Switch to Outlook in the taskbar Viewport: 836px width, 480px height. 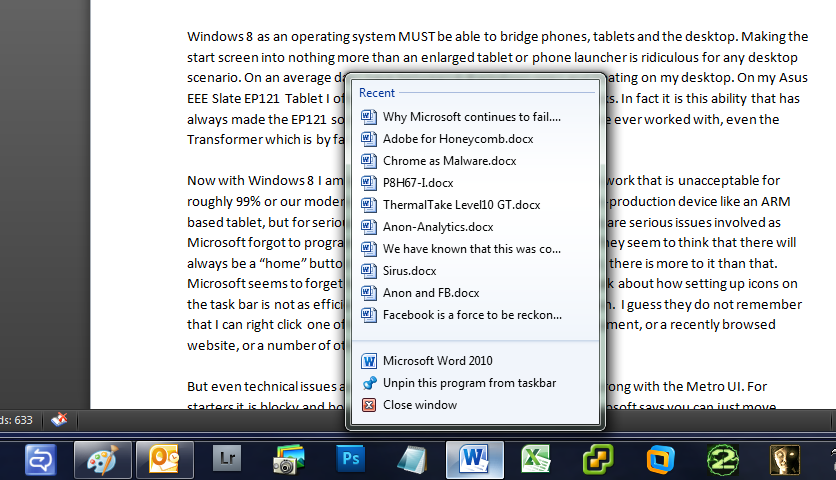pos(164,460)
